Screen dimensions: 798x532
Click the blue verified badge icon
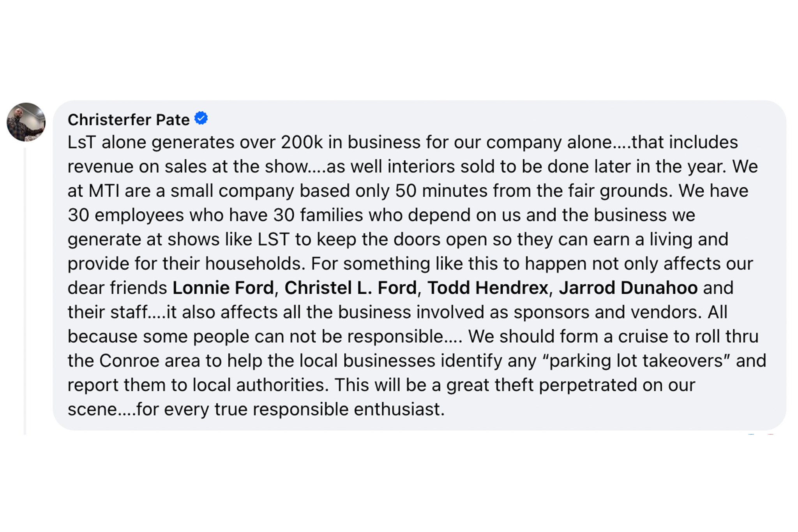(201, 118)
